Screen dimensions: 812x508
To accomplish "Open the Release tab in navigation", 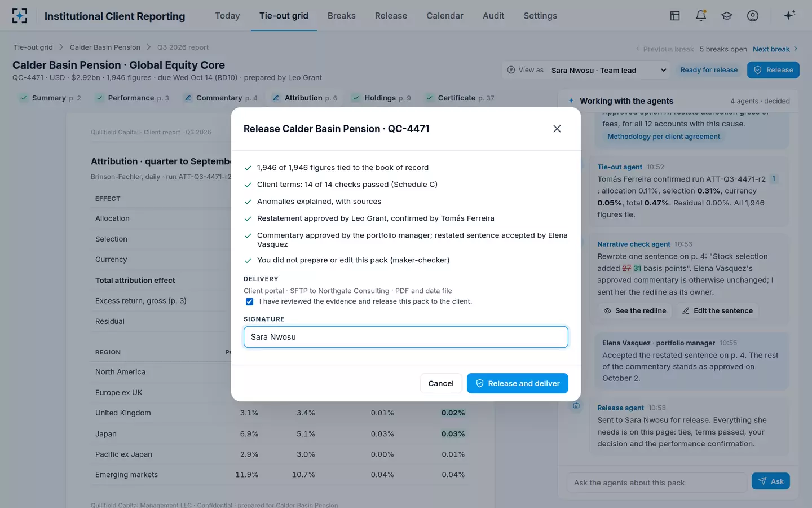I will click(x=391, y=16).
